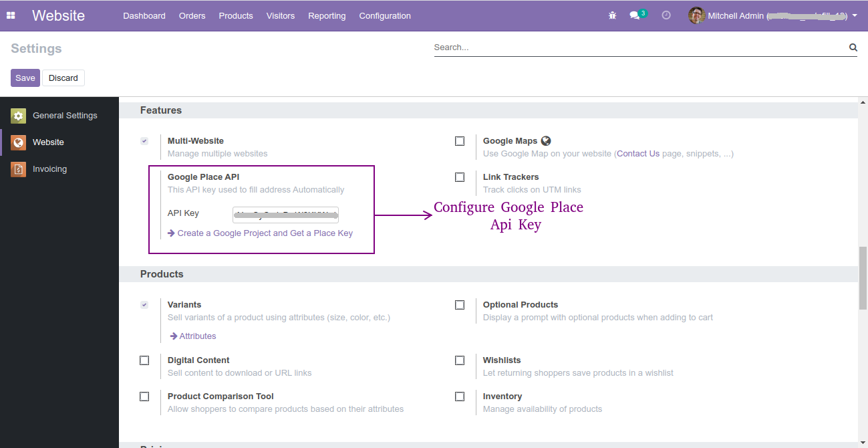This screenshot has width=868, height=448.
Task: Click the vertical scrollbar thumb
Action: pos(863,277)
